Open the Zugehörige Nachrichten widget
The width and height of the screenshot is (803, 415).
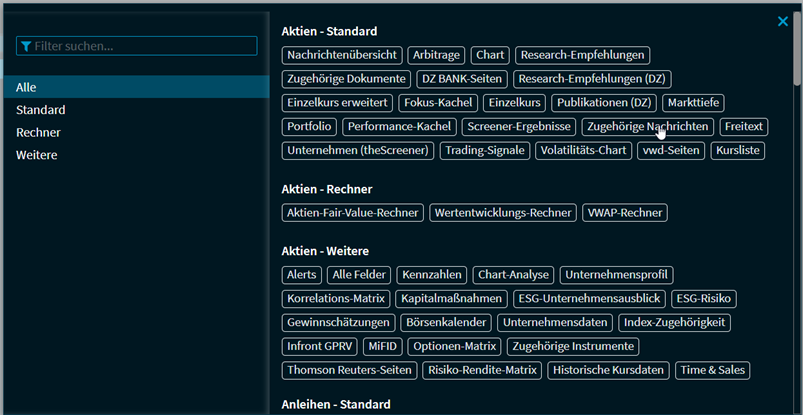648,127
